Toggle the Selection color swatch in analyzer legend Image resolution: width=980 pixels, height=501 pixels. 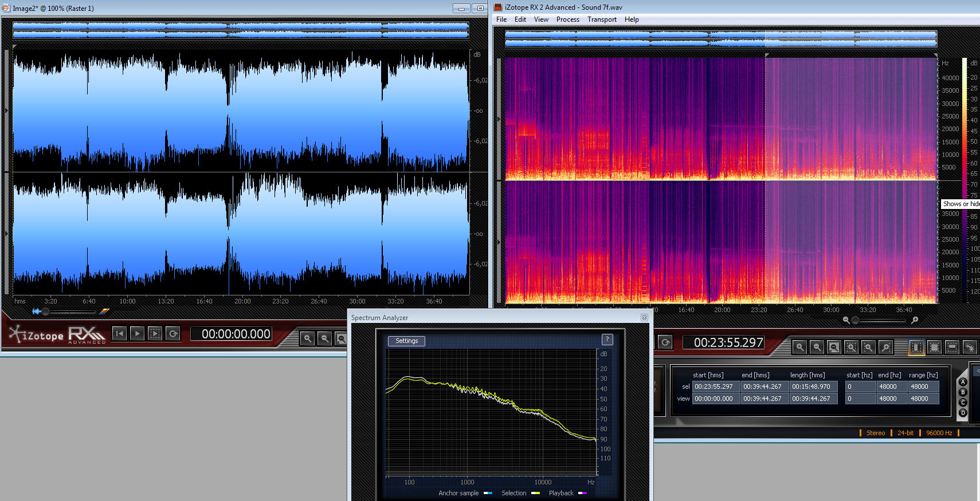click(x=535, y=493)
